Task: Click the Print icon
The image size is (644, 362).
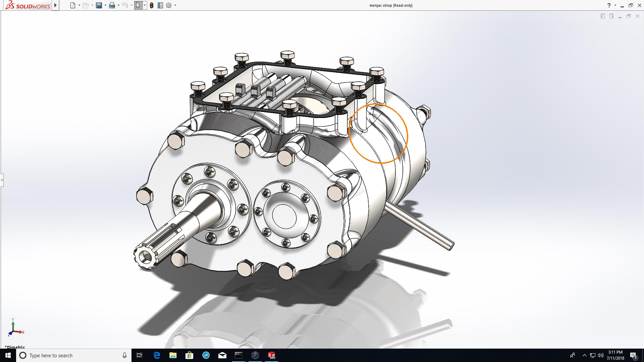Action: [112, 5]
